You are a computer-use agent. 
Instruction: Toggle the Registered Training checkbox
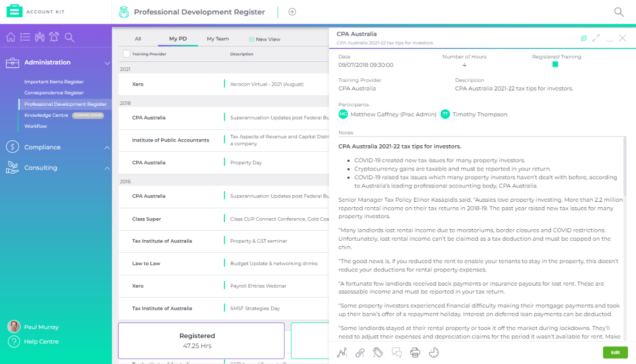tap(555, 64)
